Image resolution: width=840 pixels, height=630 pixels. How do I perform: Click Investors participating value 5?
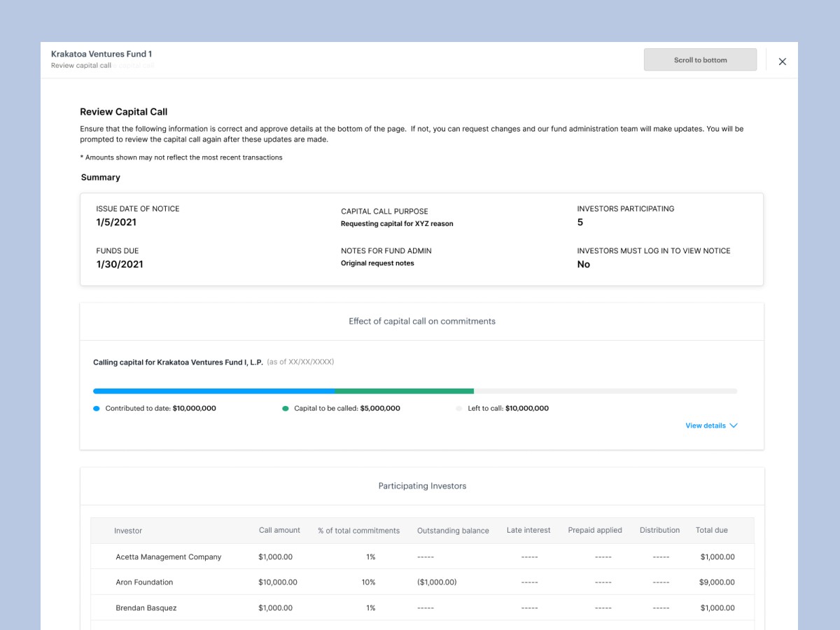click(580, 223)
